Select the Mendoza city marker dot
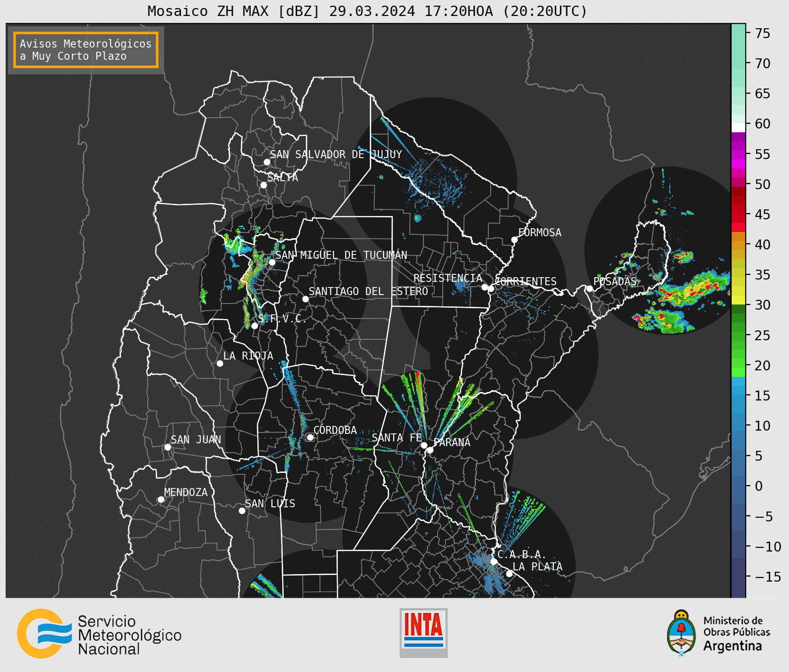 161,499
